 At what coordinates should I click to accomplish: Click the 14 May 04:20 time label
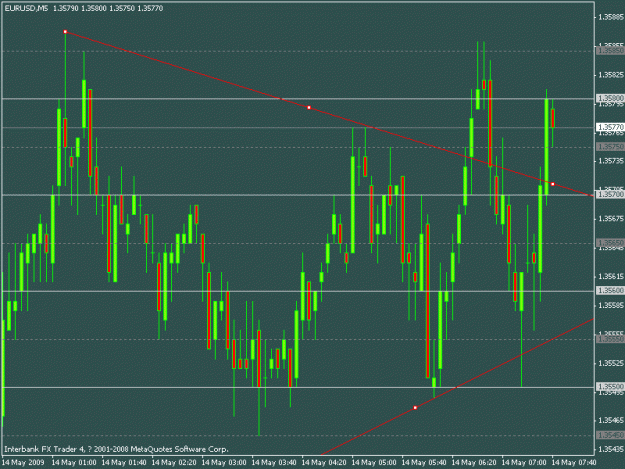324,463
